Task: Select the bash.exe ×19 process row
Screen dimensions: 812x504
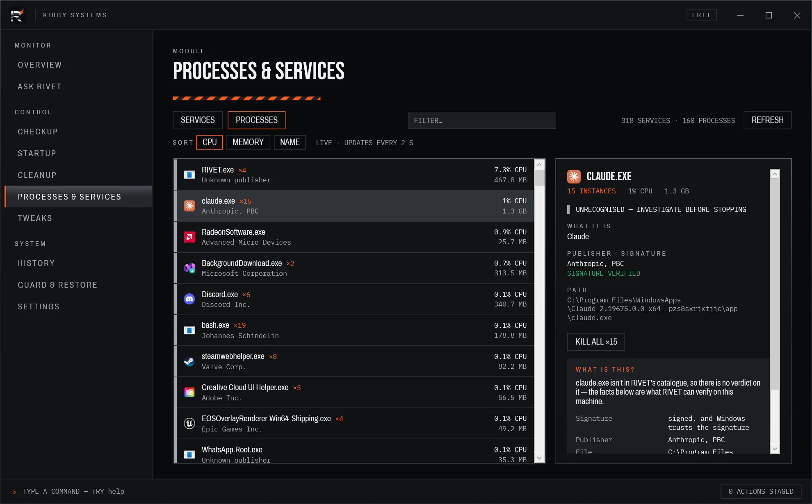Action: pyautogui.click(x=354, y=330)
